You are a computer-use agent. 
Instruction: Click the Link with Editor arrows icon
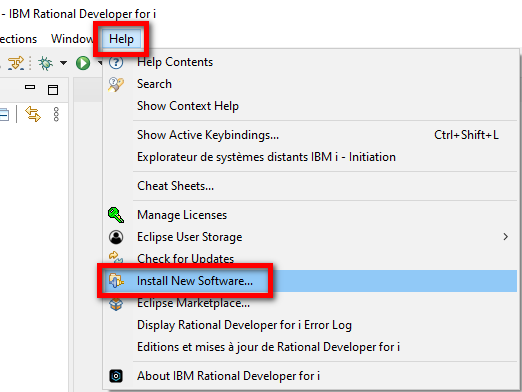[x=33, y=114]
